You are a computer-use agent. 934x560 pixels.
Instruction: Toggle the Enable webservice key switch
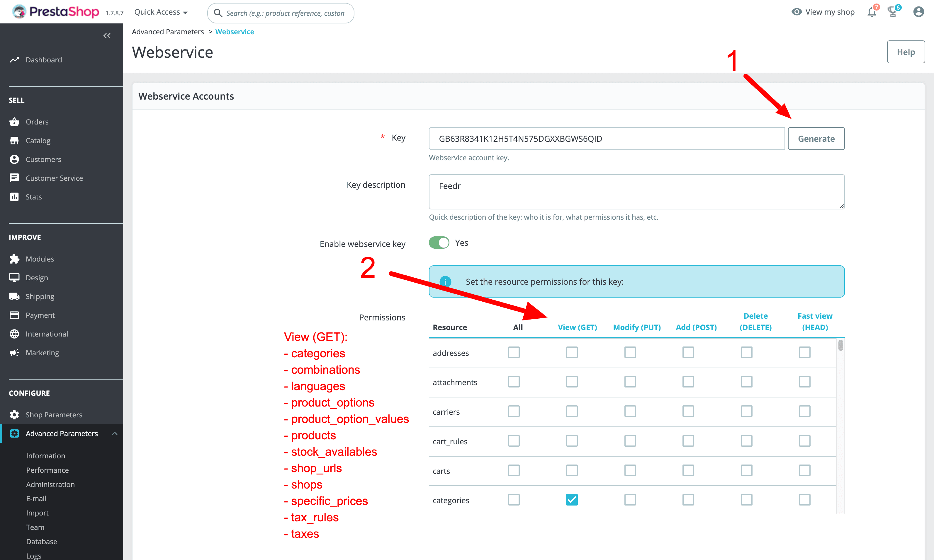[439, 243]
